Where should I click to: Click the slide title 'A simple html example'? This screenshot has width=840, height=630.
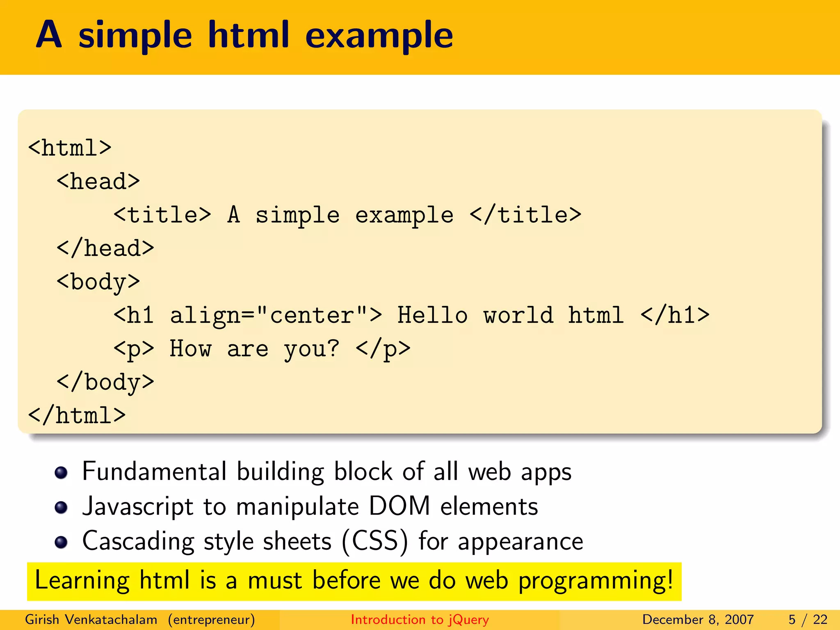(244, 36)
